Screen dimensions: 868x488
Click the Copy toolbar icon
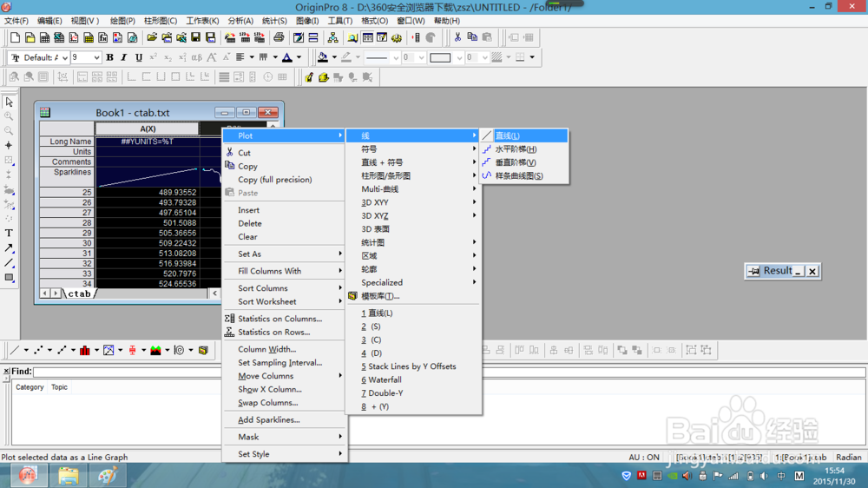coord(472,37)
